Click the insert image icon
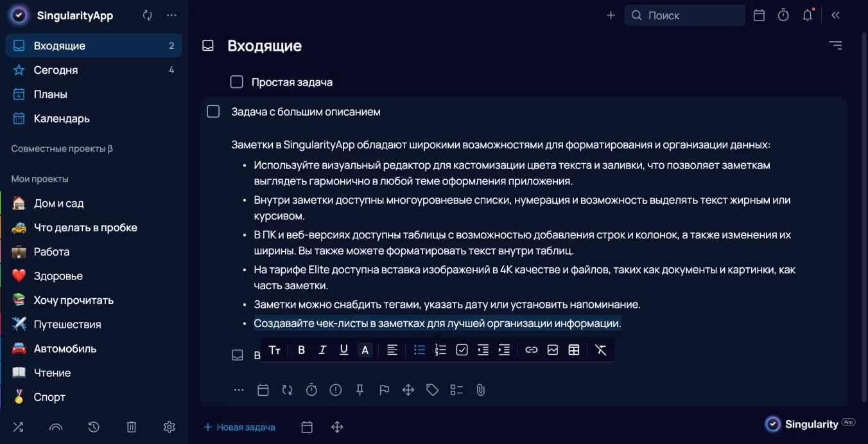 pos(553,350)
